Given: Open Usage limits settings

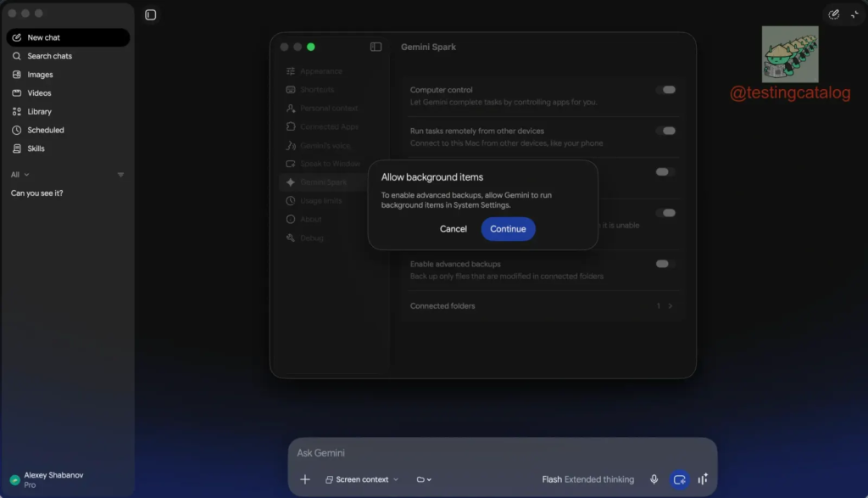Looking at the screenshot, I should (x=323, y=200).
